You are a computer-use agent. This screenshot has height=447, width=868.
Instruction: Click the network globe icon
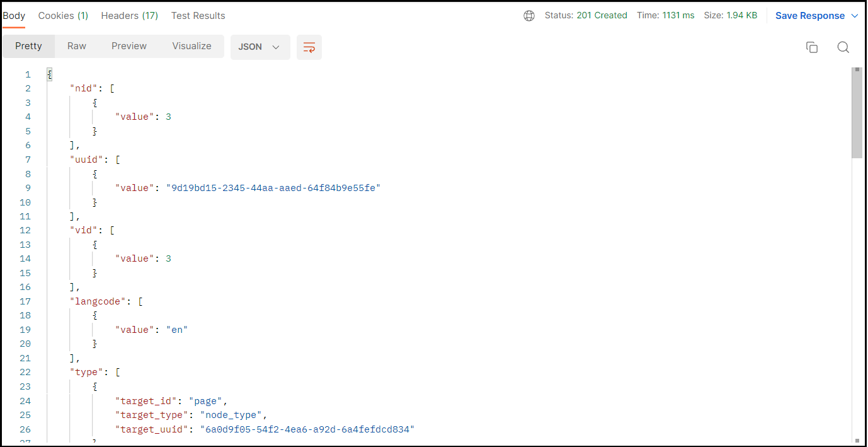(529, 16)
